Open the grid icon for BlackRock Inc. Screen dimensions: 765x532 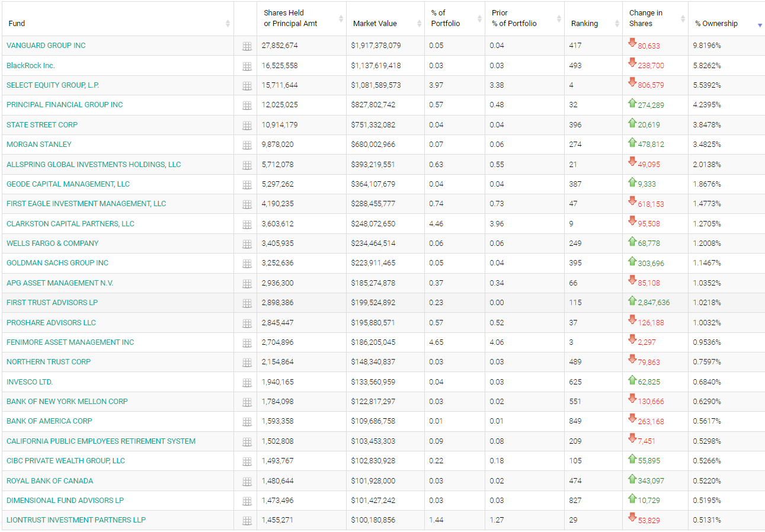point(247,66)
